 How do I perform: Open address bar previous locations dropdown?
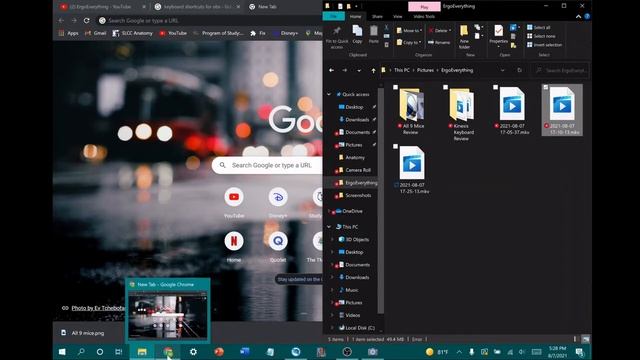[502, 70]
